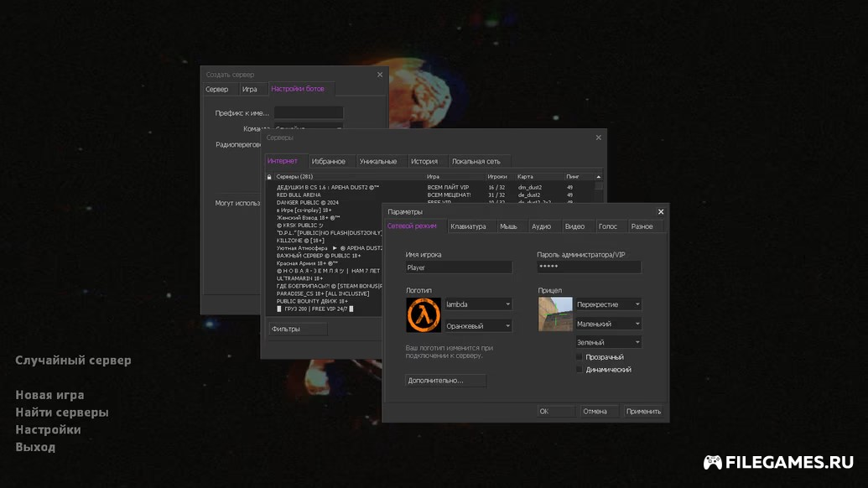Open the Перекрестие crosshair type dropdown
The image size is (868, 488).
click(x=608, y=304)
